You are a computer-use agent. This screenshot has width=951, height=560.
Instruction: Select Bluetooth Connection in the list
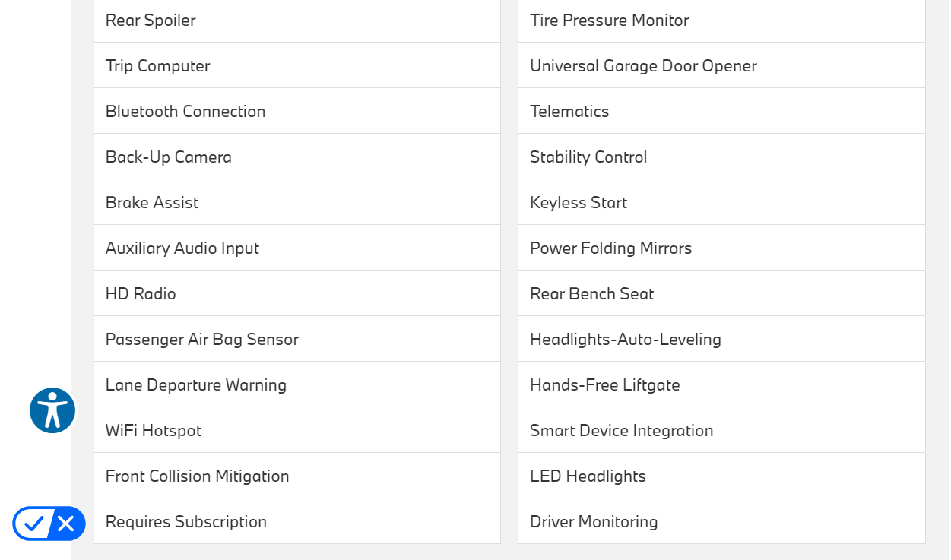click(x=185, y=112)
